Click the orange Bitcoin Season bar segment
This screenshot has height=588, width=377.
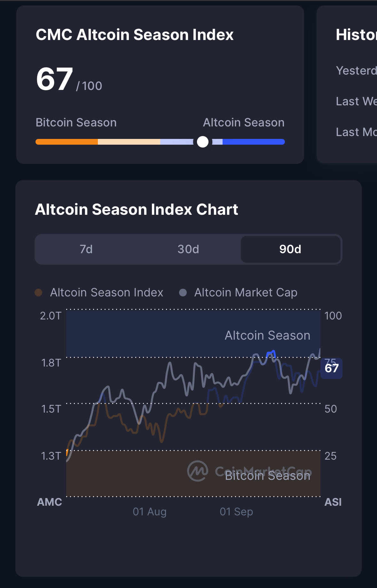pyautogui.click(x=67, y=142)
